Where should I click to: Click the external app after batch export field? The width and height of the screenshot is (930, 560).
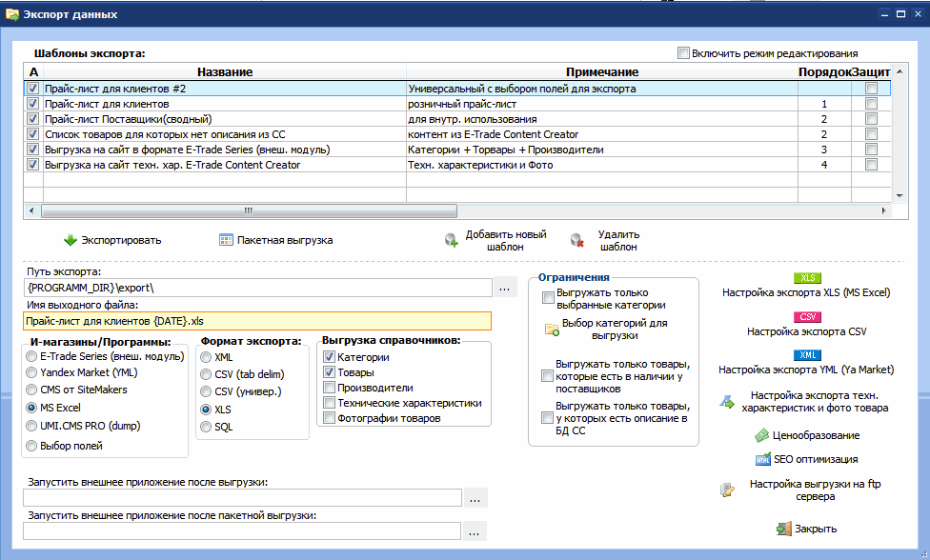click(242, 531)
